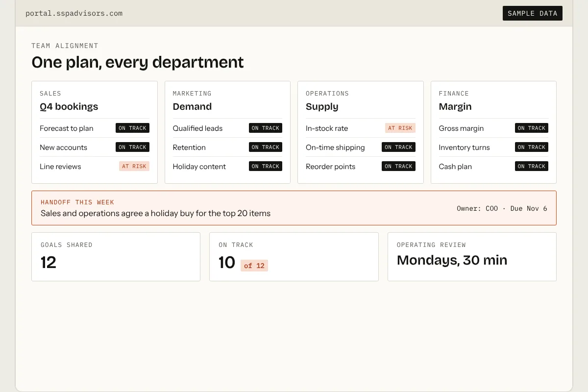
Task: Click the MARKETING department label
Action: click(192, 93)
